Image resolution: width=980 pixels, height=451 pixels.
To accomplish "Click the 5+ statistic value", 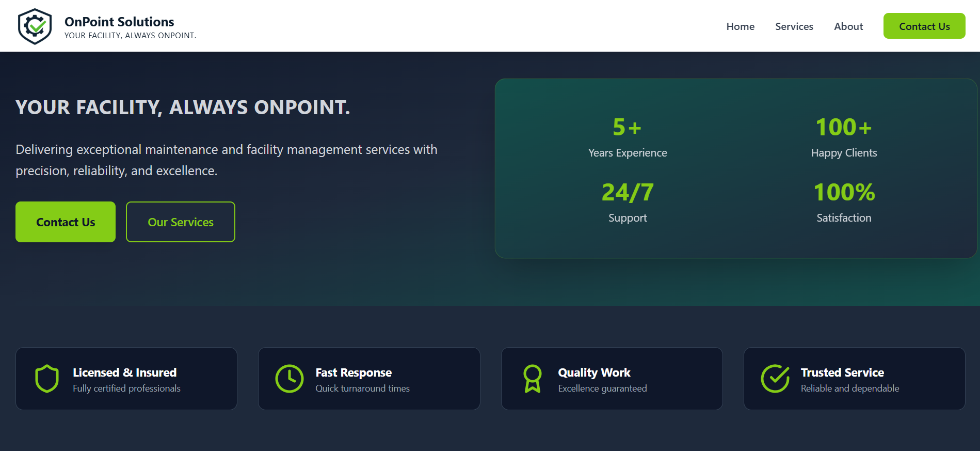I will tap(627, 127).
